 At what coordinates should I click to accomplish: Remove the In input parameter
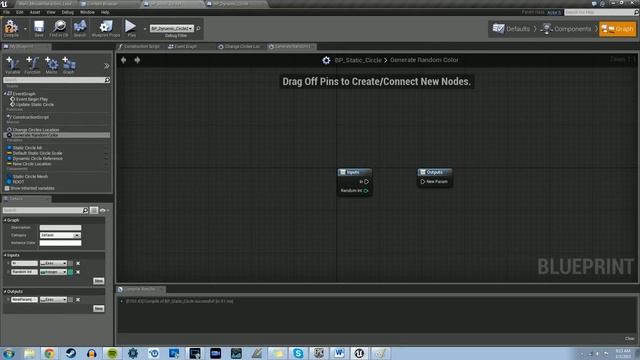tap(78, 263)
